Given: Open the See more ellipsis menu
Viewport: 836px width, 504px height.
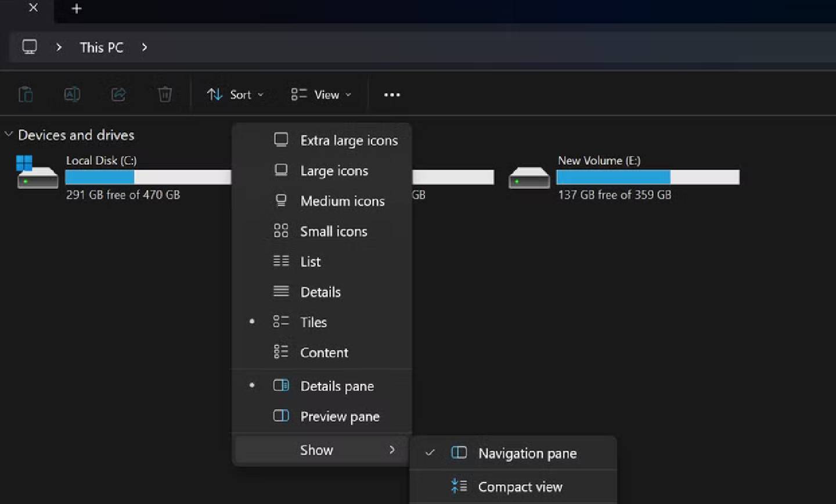Looking at the screenshot, I should pyautogui.click(x=392, y=95).
